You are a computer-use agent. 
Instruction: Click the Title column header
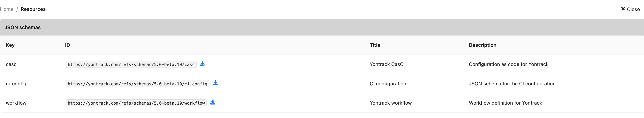375,45
